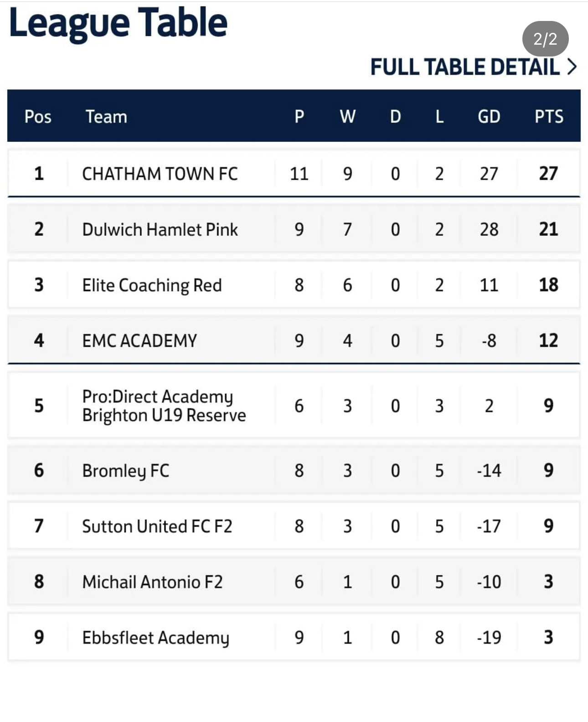Open Pro:Direct Academy Brighton U19 Reserve
Viewport: 588px width, 722px height.
[x=164, y=406]
